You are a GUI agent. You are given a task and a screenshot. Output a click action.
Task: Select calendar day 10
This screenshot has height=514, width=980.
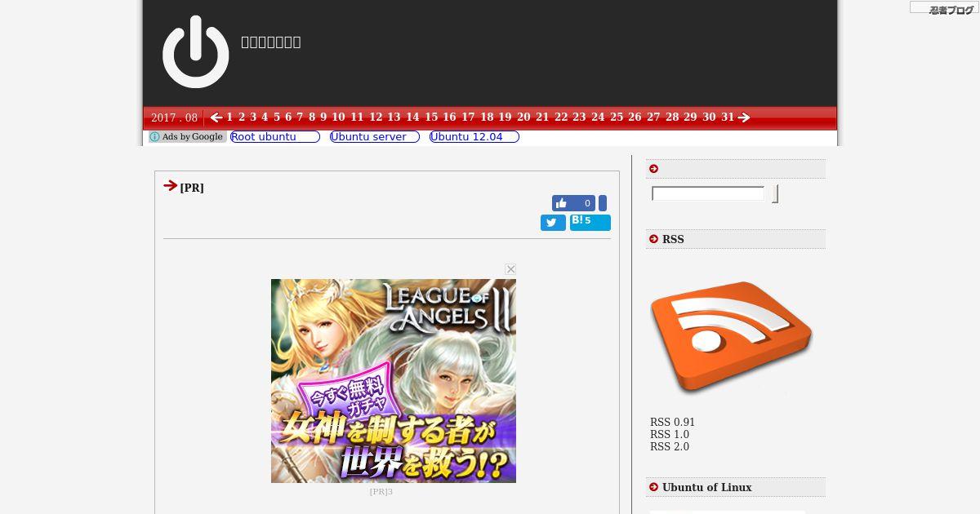click(x=338, y=117)
